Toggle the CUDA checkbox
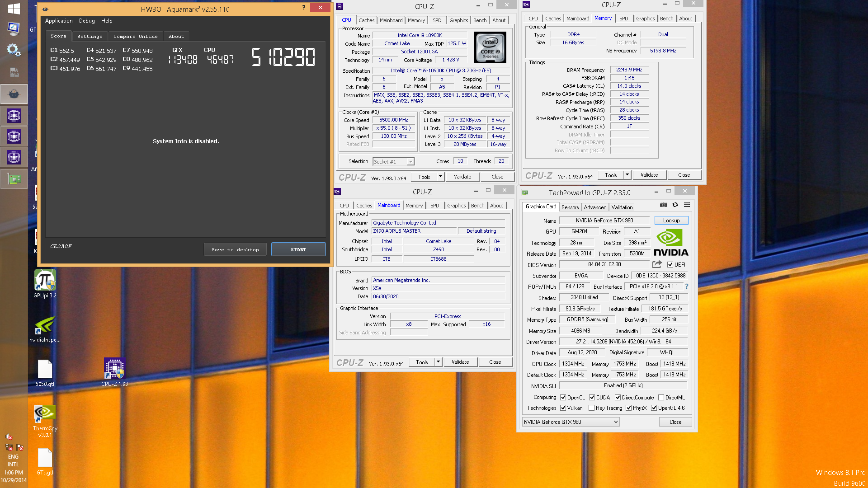The height and width of the screenshot is (488, 868). click(x=592, y=398)
